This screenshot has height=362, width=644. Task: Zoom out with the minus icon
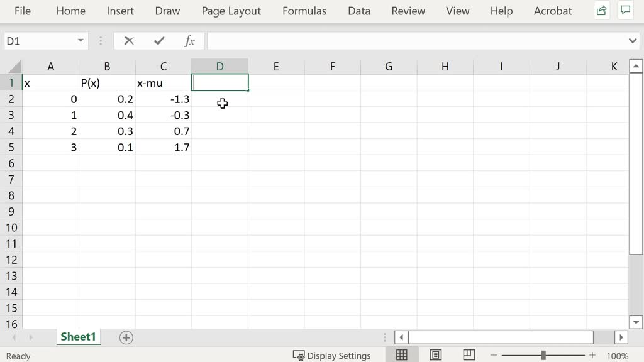[494, 356]
